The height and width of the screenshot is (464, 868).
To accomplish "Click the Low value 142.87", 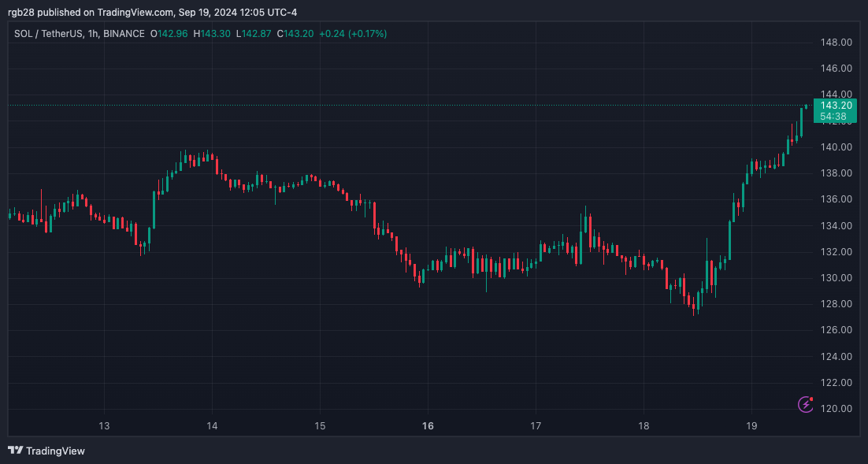I will coord(256,34).
